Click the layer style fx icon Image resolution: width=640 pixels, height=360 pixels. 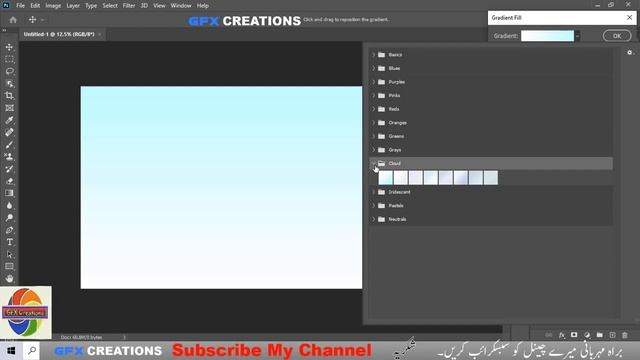coord(562,335)
